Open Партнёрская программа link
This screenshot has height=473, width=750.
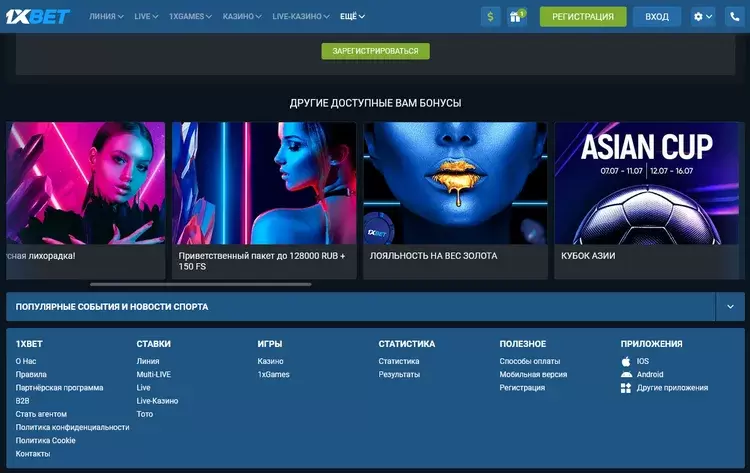coord(59,388)
